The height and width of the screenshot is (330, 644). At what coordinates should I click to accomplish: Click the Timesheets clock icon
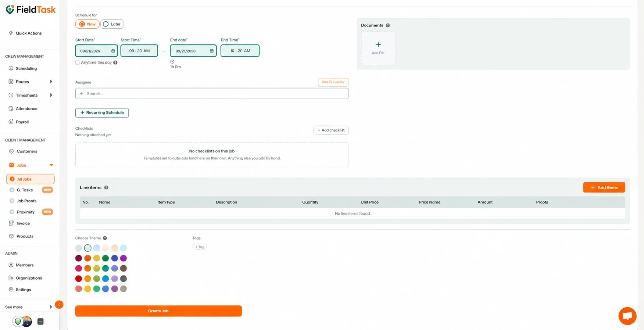pyautogui.click(x=11, y=95)
